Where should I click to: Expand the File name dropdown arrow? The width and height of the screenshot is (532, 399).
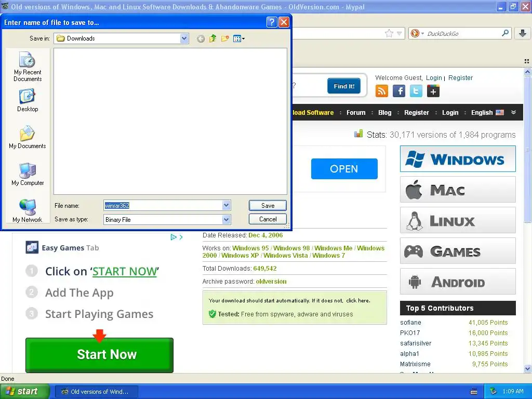coord(227,205)
